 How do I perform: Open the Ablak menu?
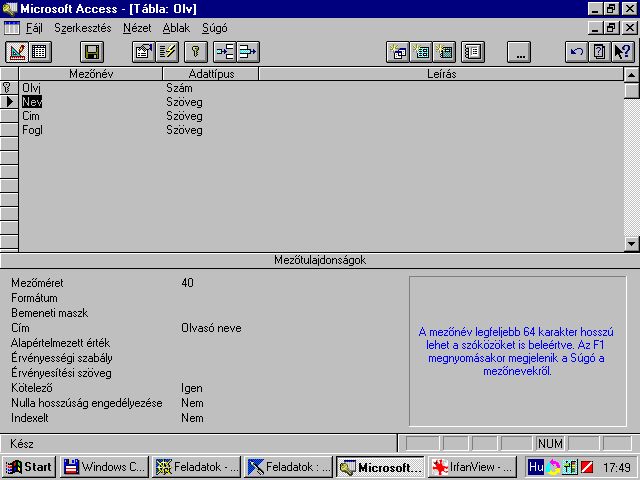[x=176, y=28]
